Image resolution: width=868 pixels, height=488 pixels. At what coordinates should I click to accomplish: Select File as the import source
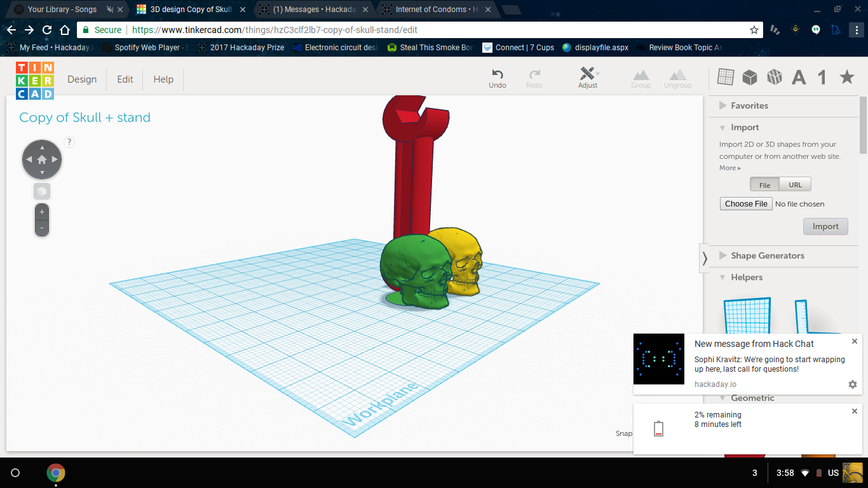764,185
